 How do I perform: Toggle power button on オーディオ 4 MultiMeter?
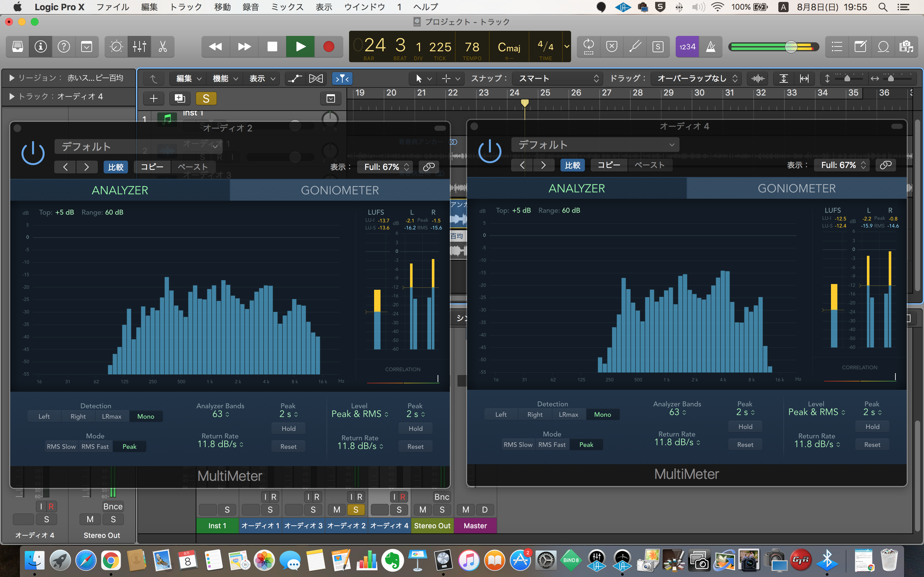pos(490,152)
